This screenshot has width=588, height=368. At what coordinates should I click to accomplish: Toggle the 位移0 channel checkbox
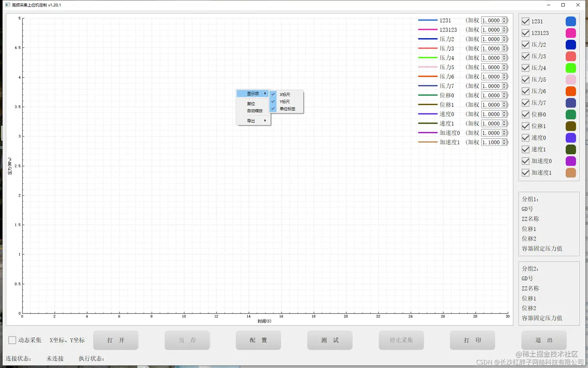tap(525, 114)
